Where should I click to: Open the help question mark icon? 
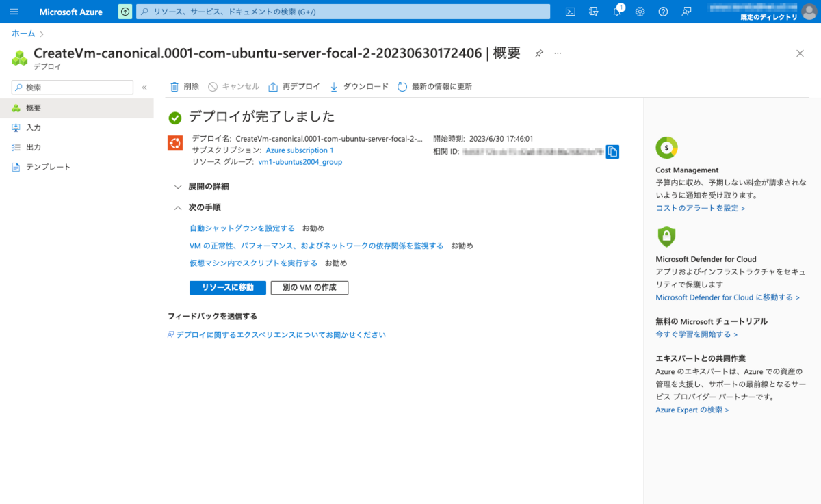click(x=663, y=12)
